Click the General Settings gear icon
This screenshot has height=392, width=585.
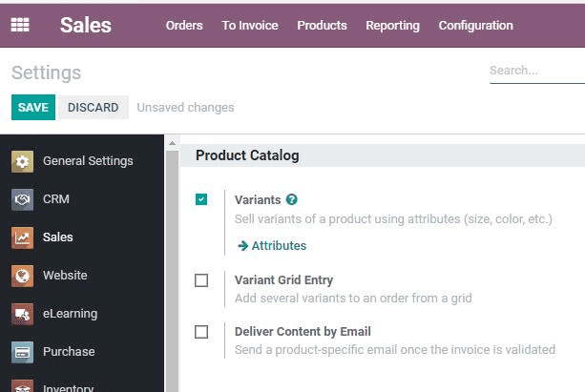(22, 161)
